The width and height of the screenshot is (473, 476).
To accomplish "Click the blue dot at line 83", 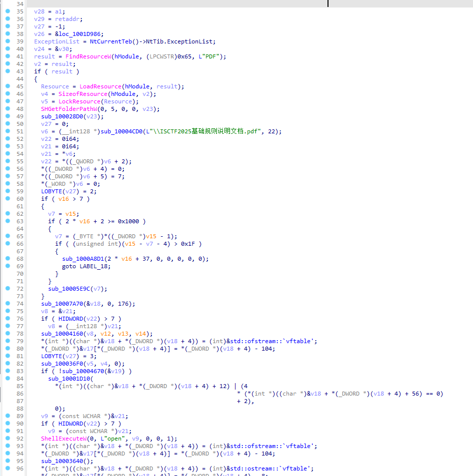I will pyautogui.click(x=7, y=371).
